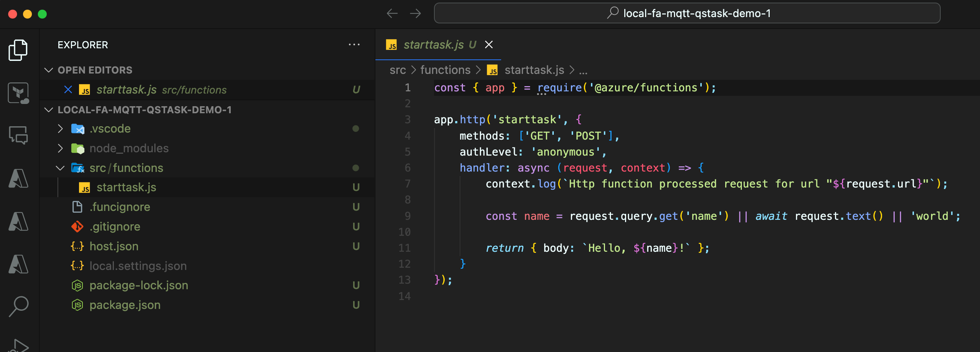Select the starttask.js editor tab

point(438,45)
